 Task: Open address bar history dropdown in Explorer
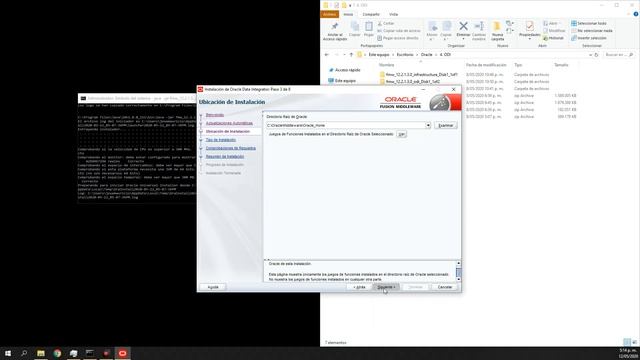(590, 55)
